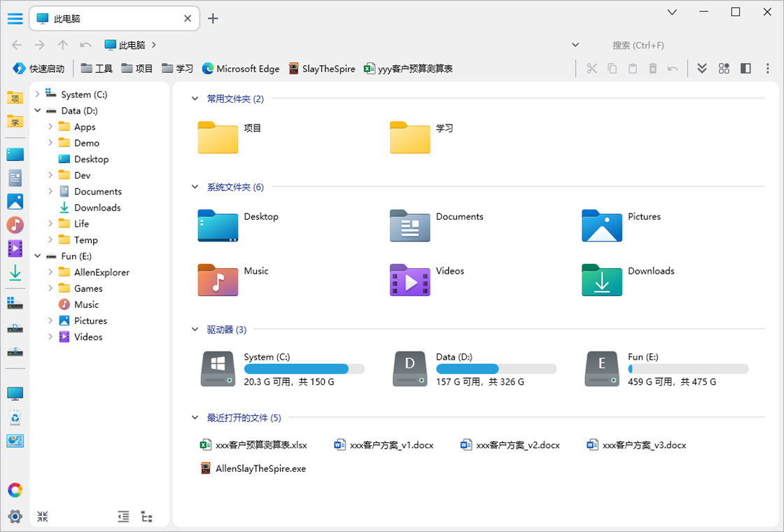784x532 pixels.
Task: Click the 此电脑 breadcrumb chevron
Action: pyautogui.click(x=154, y=45)
